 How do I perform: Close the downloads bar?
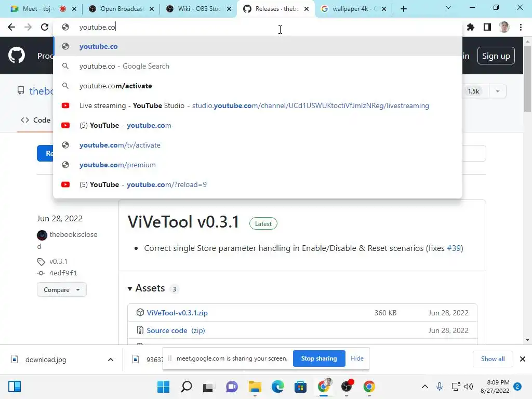(523, 359)
